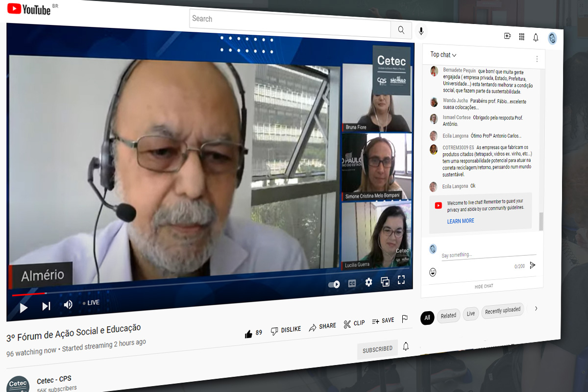This screenshot has height=392, width=588.
Task: Toggle closed captions on the video
Action: [352, 283]
